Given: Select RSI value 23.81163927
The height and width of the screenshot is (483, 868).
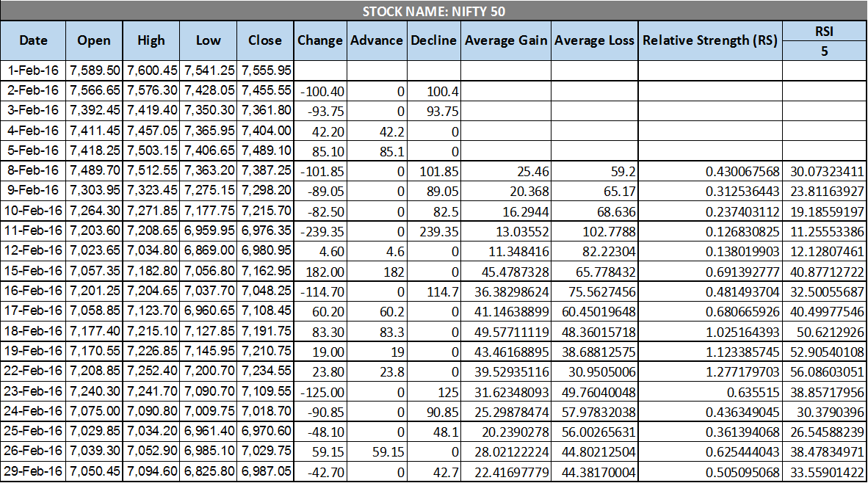Looking at the screenshot, I should (825, 191).
